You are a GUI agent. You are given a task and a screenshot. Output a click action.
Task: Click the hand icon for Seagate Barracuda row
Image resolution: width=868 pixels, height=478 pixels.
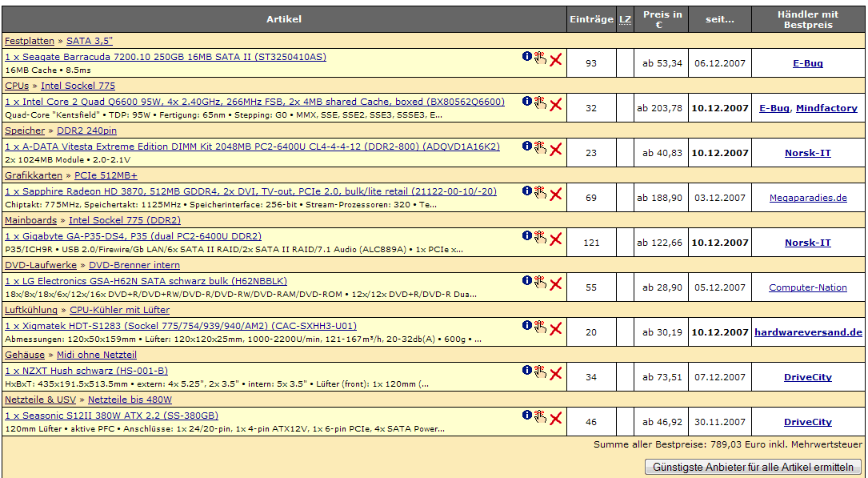[540, 58]
